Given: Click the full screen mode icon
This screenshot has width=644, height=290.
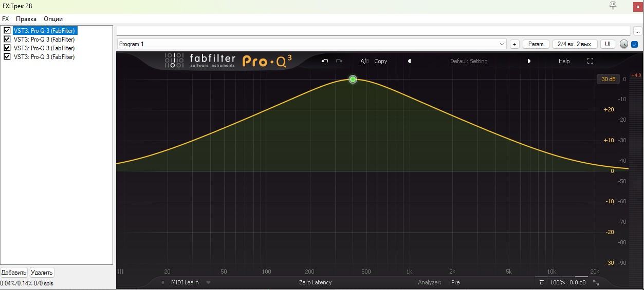Looking at the screenshot, I should 590,61.
